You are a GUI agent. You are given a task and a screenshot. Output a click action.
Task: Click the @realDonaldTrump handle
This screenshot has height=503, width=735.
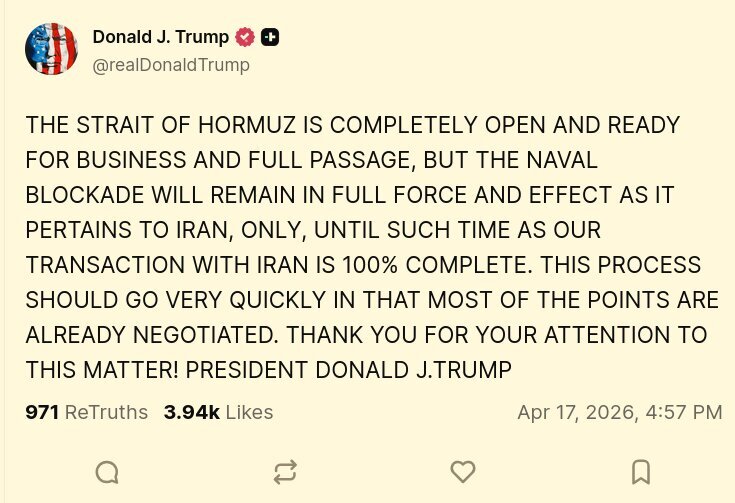tap(171, 65)
